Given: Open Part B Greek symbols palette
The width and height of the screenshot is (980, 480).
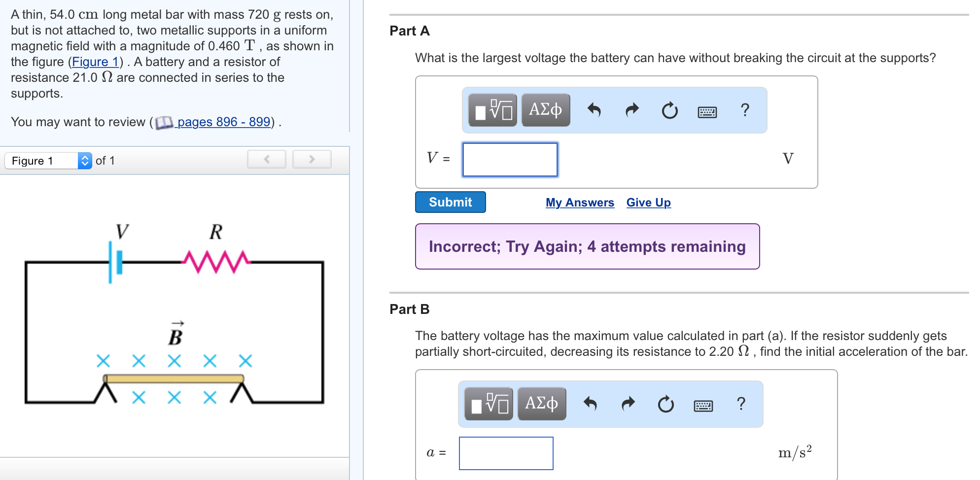Looking at the screenshot, I should tap(541, 404).
